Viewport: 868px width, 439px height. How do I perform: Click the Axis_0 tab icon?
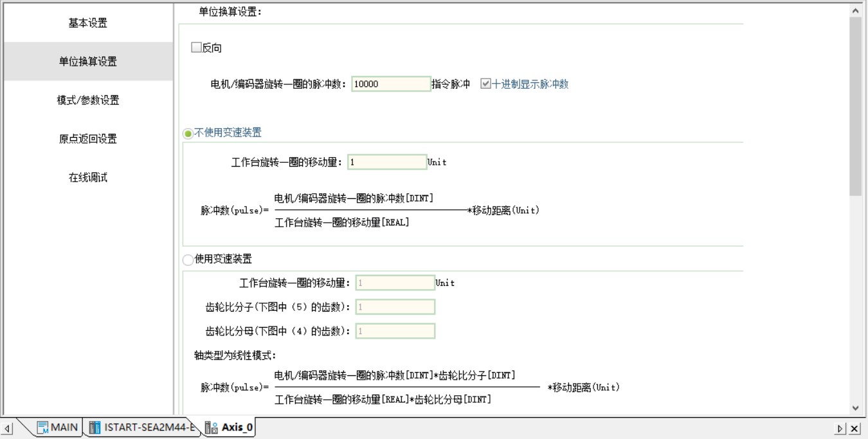click(211, 427)
